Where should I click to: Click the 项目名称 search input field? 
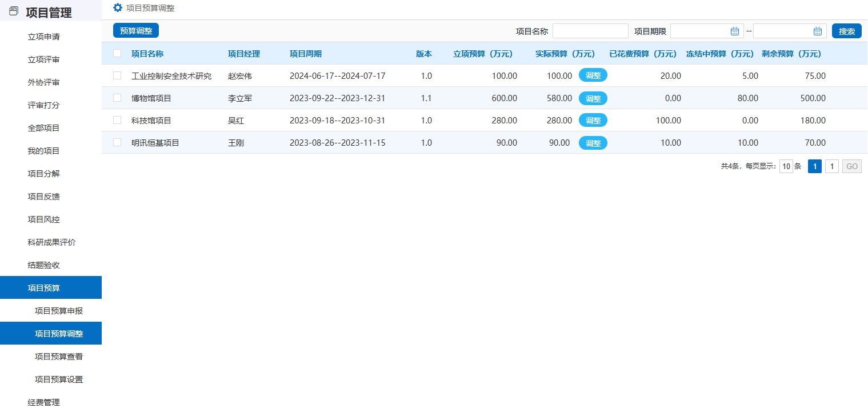pyautogui.click(x=590, y=31)
